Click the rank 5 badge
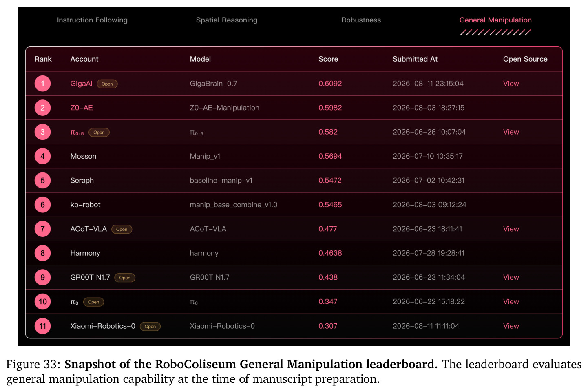Screen dimensions: 588x389 [x=42, y=181]
